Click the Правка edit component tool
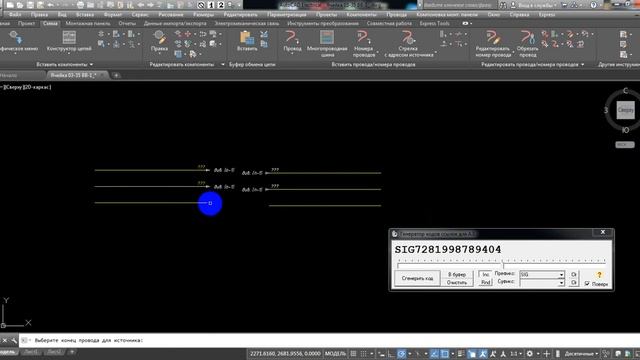The height and width of the screenshot is (360, 640). 159,41
